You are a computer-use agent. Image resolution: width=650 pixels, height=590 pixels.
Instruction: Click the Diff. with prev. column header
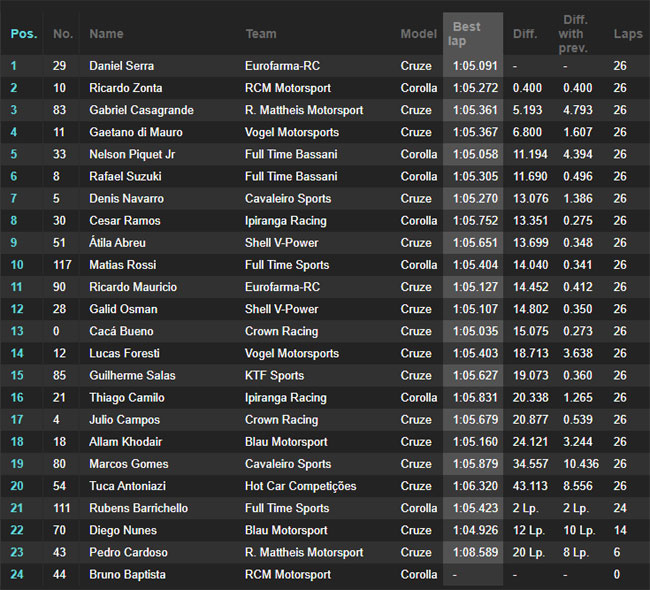573,34
